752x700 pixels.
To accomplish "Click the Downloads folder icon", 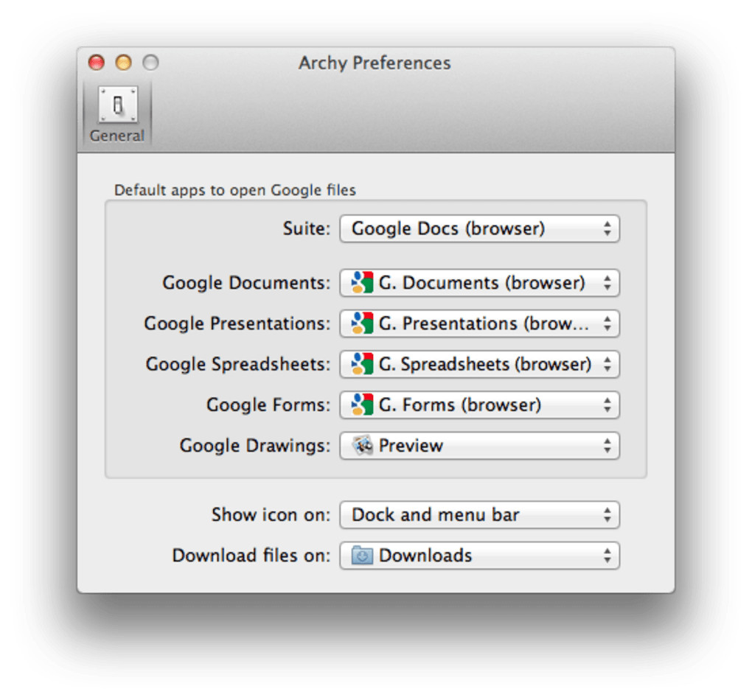I will (362, 556).
